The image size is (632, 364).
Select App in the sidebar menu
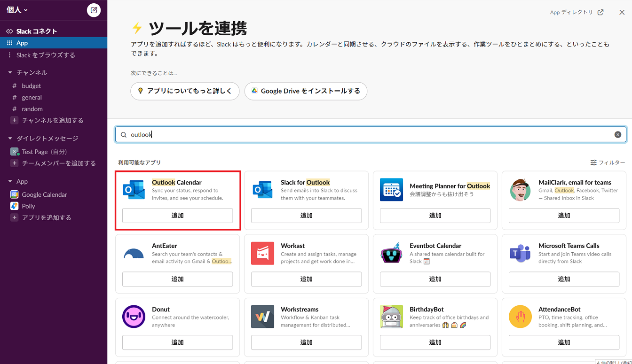click(x=22, y=43)
